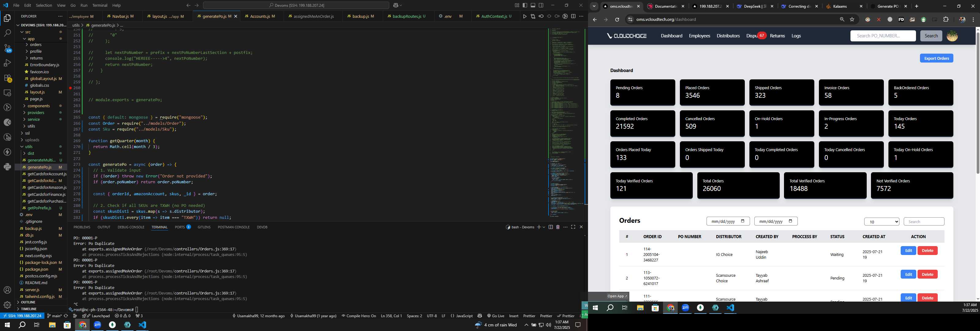Viewport: 980px width, 331px height.
Task: Edit order 114-2005104-3468227
Action: [x=908, y=251]
